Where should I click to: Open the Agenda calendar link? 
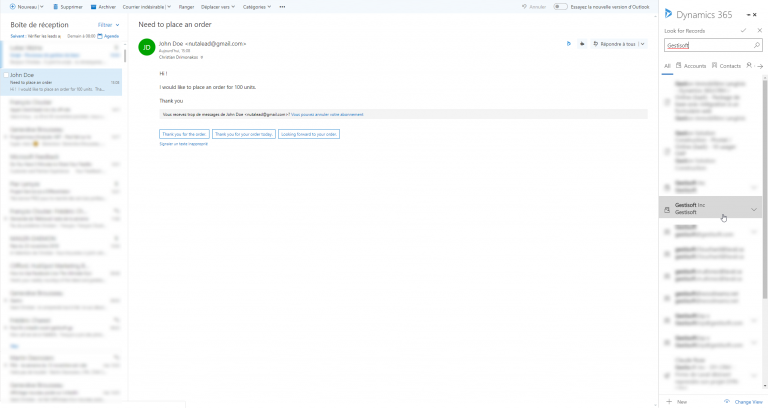[x=108, y=36]
